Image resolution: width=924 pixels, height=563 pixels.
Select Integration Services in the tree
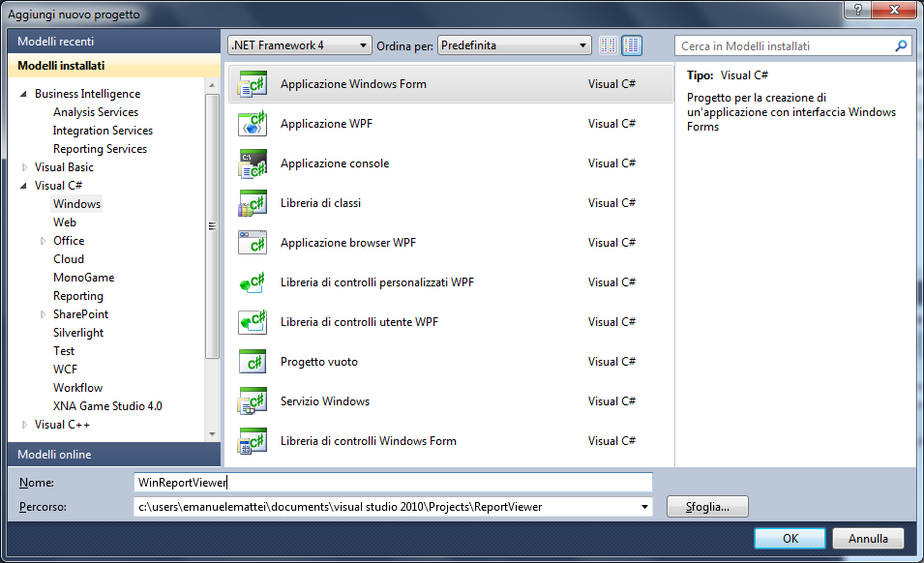point(103,131)
